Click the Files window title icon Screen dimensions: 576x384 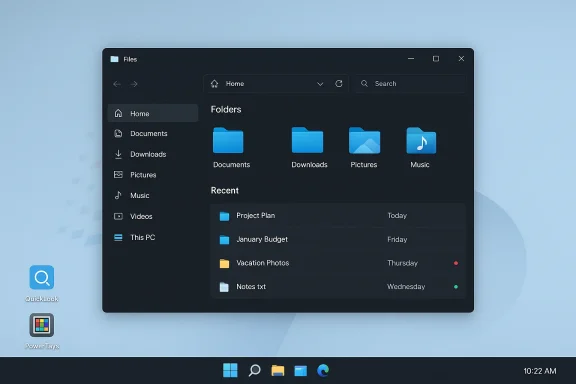coord(115,59)
